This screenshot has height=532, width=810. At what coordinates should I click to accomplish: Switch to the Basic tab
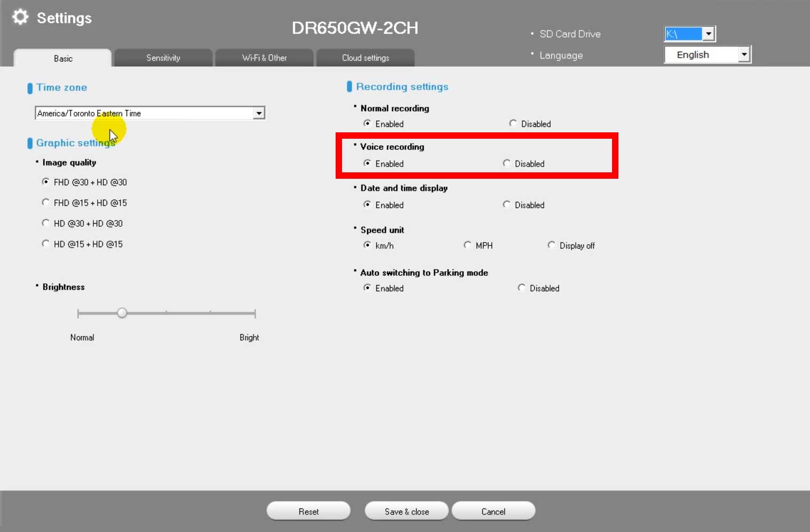pos(63,58)
